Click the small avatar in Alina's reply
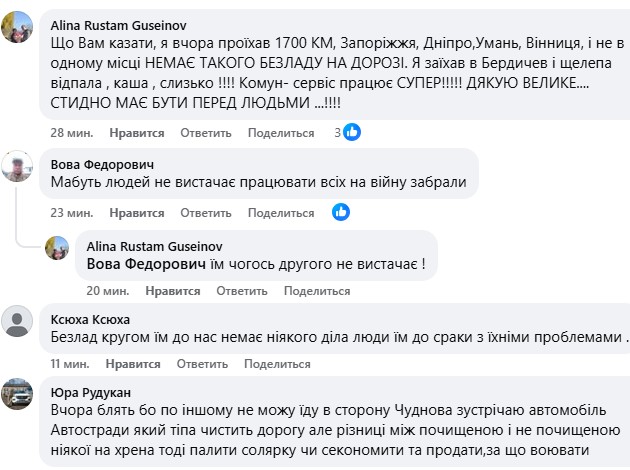 point(57,248)
